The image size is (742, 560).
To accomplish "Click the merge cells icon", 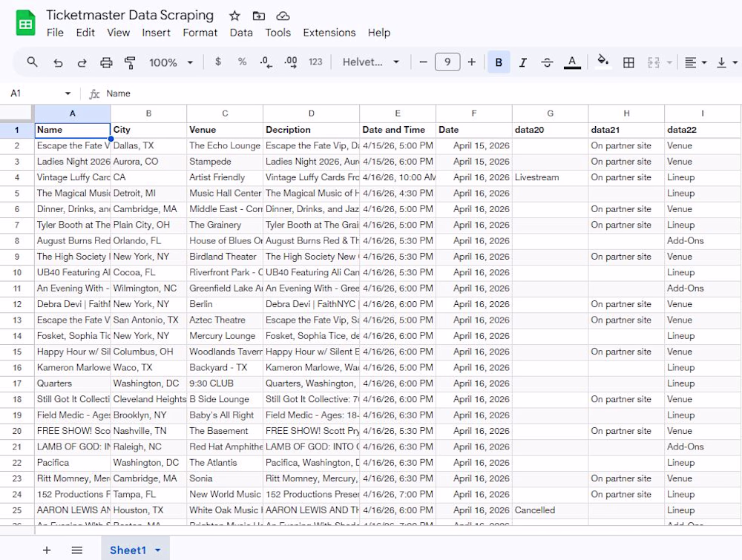I will tap(654, 62).
